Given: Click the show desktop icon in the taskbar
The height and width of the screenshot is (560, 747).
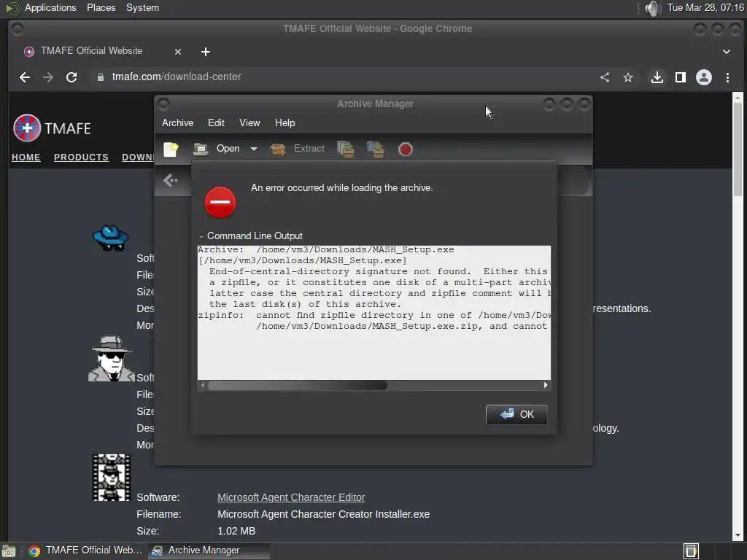Looking at the screenshot, I should tap(9, 551).
